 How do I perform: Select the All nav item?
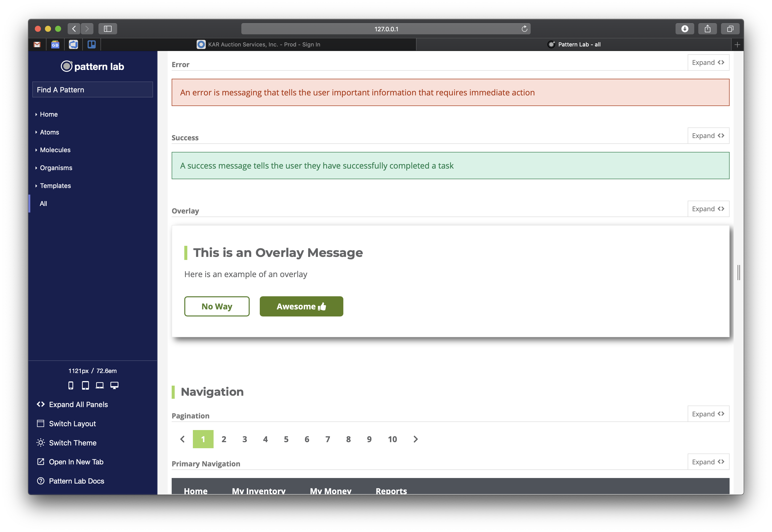pyautogui.click(x=43, y=203)
